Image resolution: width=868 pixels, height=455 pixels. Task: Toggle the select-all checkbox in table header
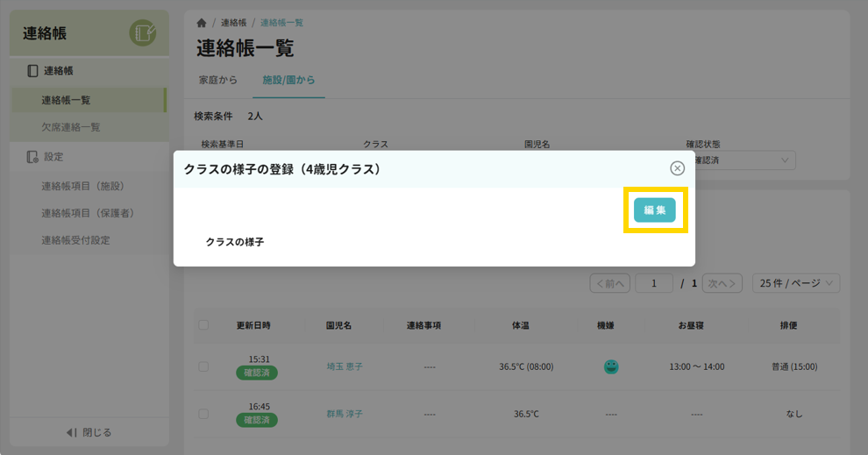[203, 325]
